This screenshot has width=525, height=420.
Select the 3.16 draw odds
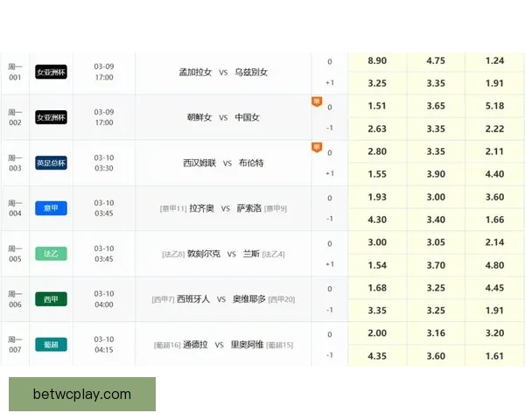tap(436, 333)
